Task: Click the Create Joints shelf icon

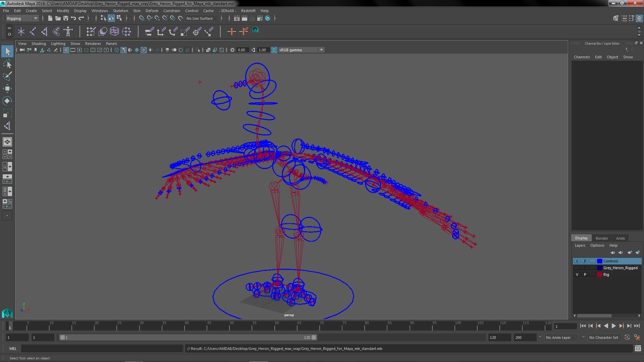Action: [33, 32]
